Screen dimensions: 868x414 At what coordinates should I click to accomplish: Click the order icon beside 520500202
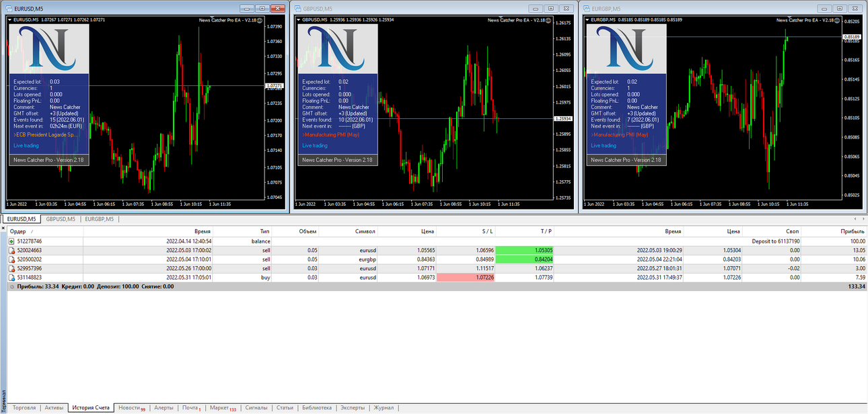[11, 259]
